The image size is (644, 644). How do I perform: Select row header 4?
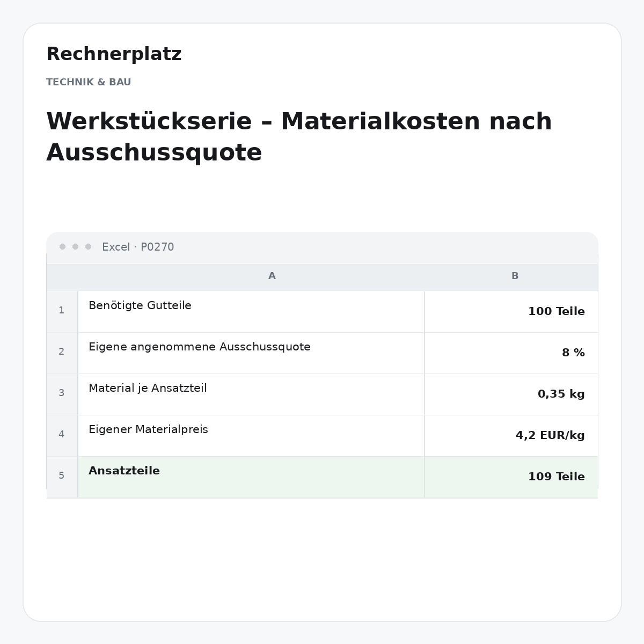62,435
